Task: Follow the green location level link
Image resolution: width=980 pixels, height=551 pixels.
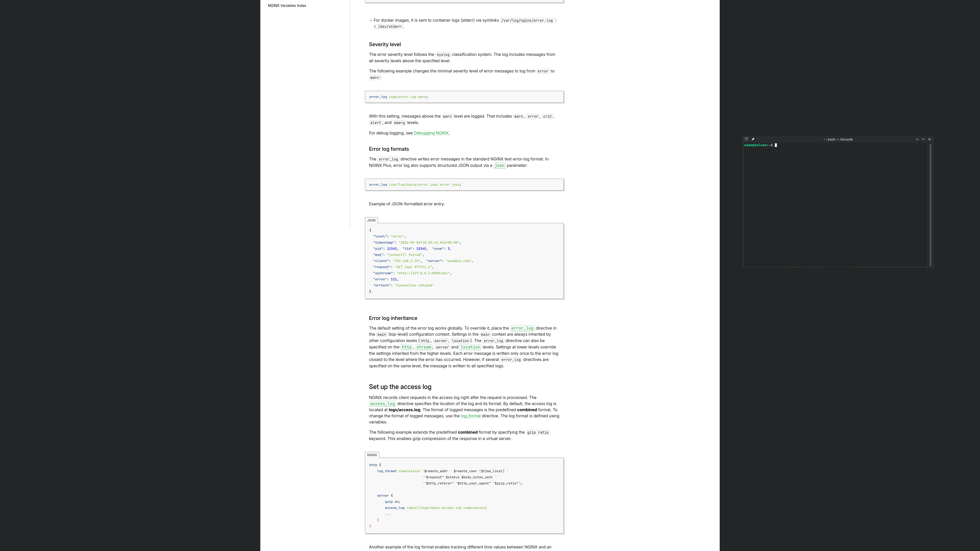Action: [x=470, y=347]
